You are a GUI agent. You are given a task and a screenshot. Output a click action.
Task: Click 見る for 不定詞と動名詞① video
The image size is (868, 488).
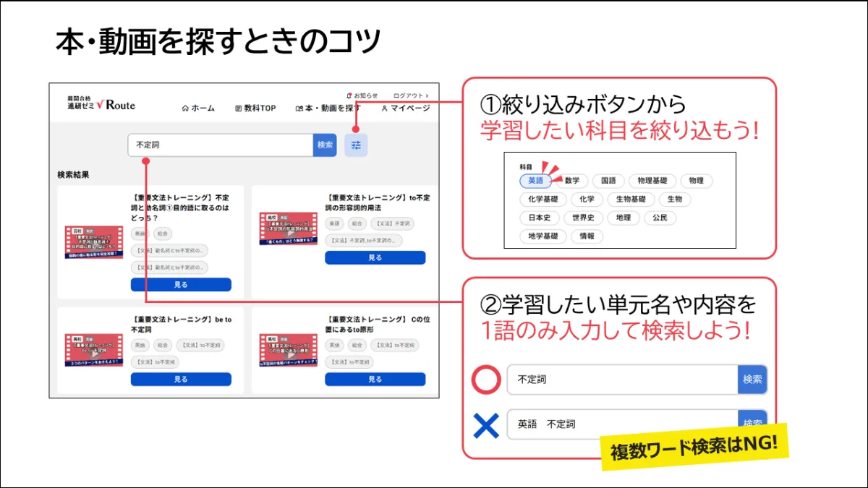coord(181,285)
